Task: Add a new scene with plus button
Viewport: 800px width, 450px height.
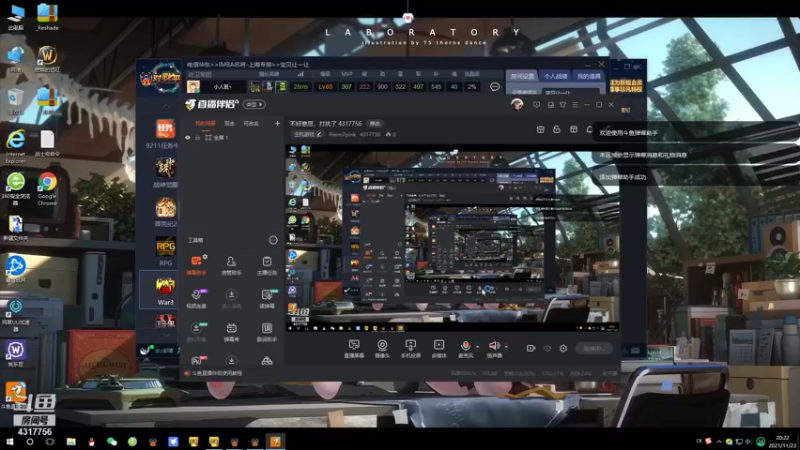Action: [277, 123]
